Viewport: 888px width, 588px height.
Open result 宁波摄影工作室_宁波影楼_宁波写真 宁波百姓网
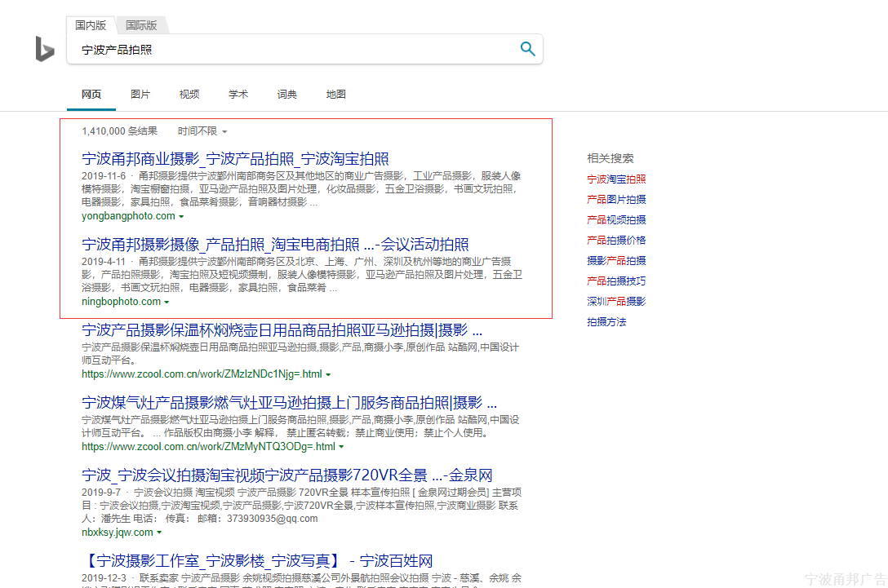(258, 561)
